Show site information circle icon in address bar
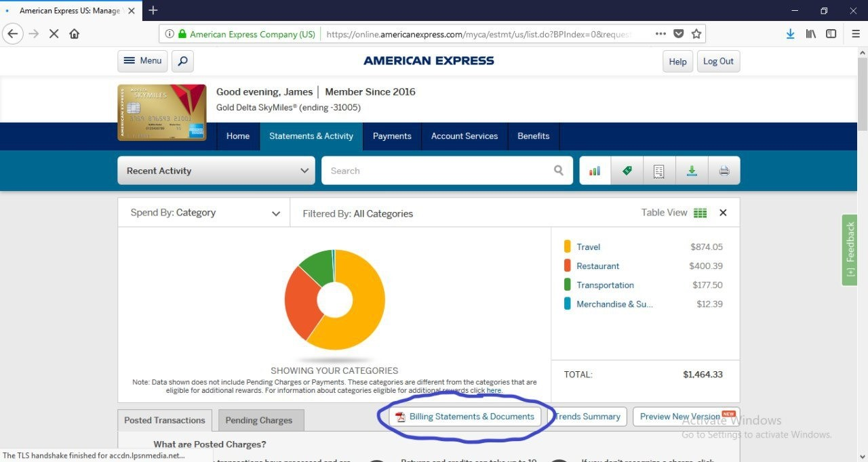The height and width of the screenshot is (462, 868). pyautogui.click(x=170, y=34)
